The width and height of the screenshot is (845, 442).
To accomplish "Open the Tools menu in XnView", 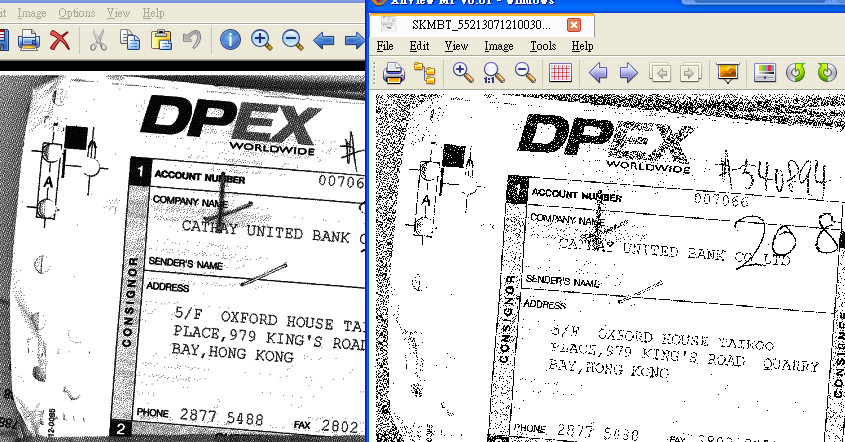I will click(543, 46).
